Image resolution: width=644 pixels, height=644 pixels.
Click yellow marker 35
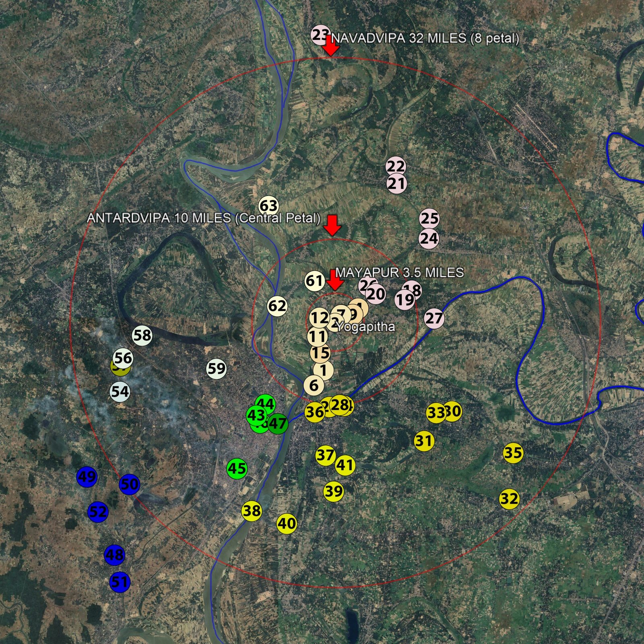(513, 453)
